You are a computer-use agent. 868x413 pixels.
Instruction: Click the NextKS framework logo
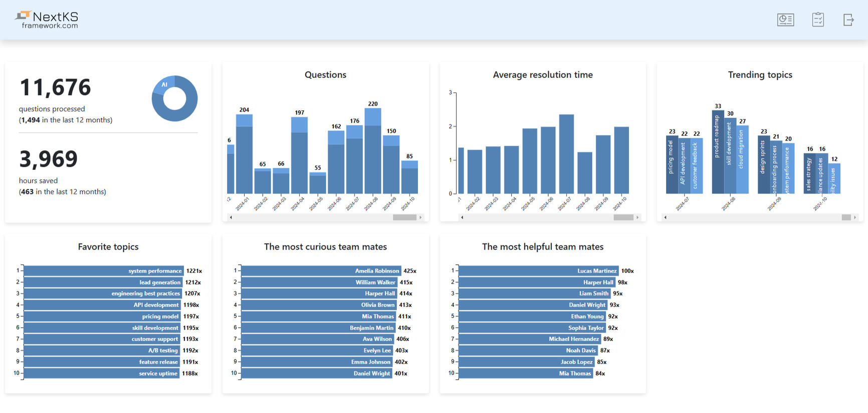[x=47, y=20]
